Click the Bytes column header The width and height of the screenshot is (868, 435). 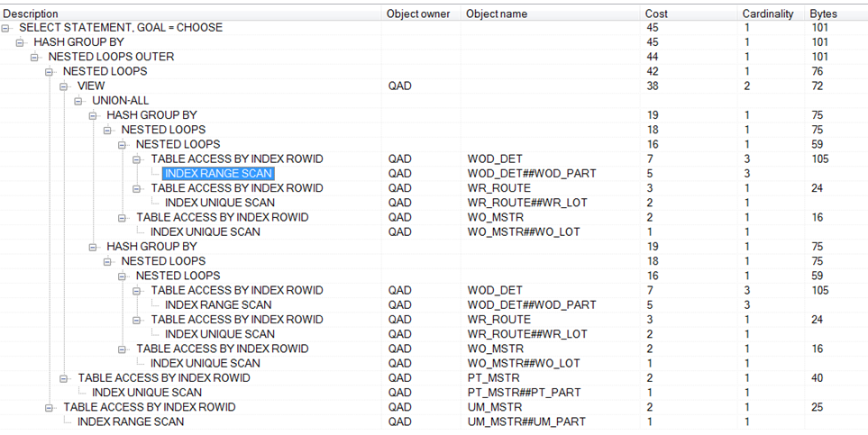pos(822,14)
